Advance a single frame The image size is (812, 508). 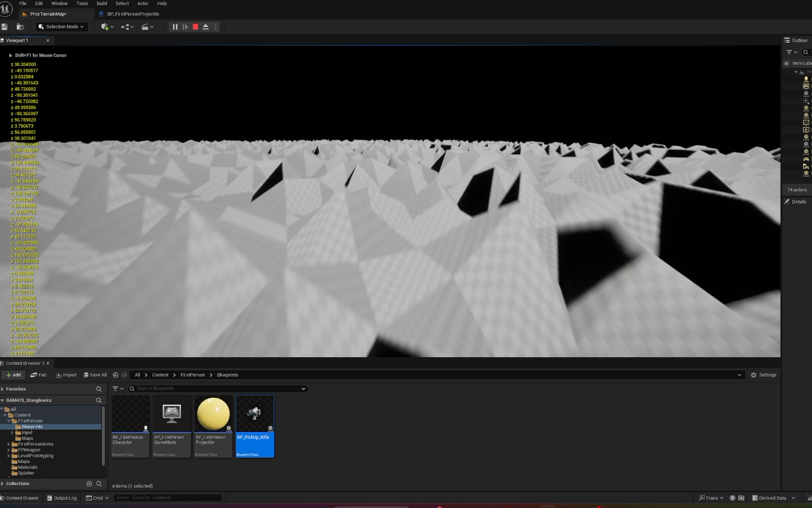tap(185, 27)
